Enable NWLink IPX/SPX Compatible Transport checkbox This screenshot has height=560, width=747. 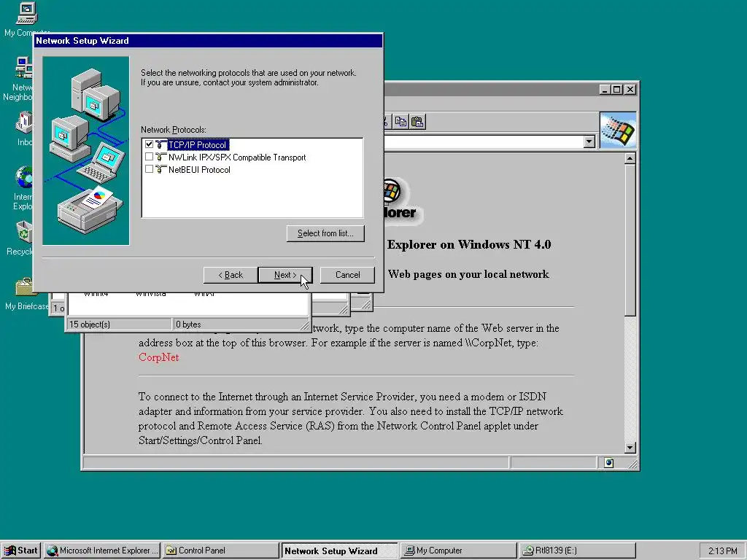coord(149,157)
